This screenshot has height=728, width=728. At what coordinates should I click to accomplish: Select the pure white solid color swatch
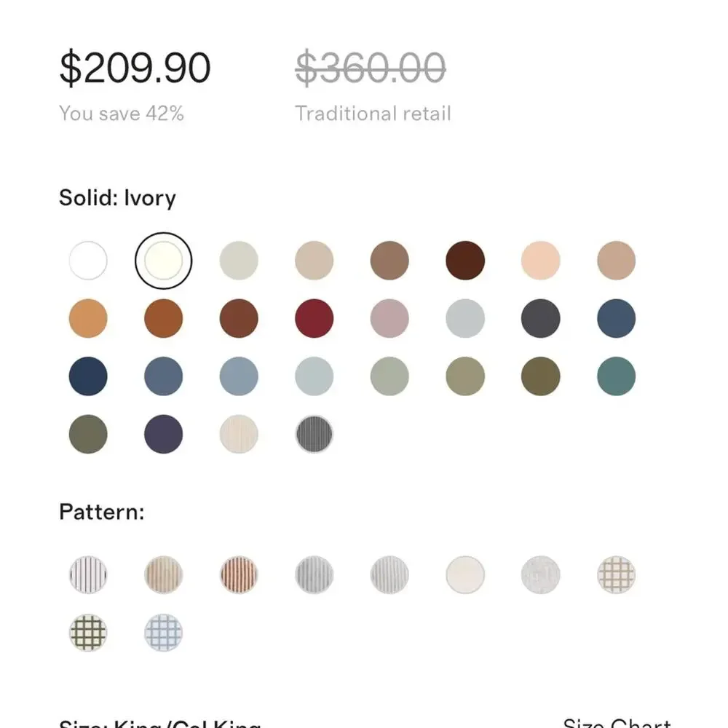click(x=88, y=261)
